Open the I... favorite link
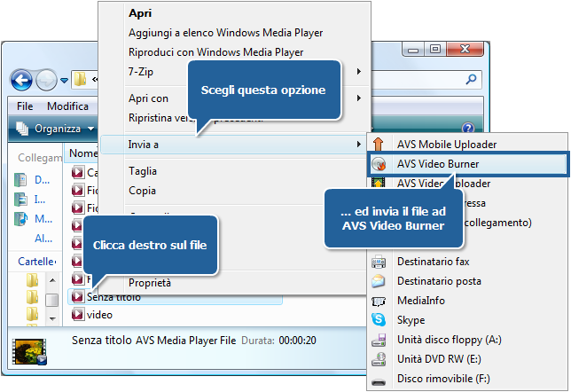Image resolution: width=571 pixels, height=392 pixels. point(40,200)
